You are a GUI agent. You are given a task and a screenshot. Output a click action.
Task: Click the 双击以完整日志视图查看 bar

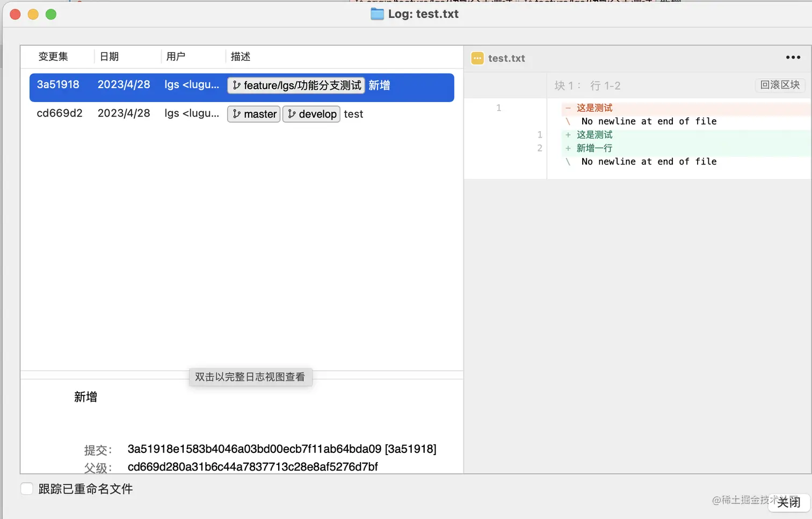[250, 377]
